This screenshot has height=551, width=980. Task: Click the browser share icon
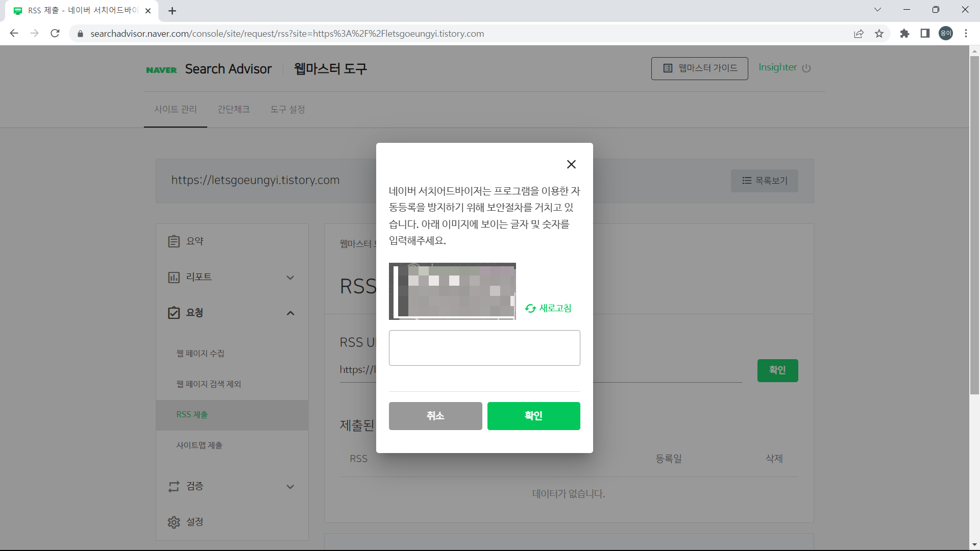(x=859, y=33)
